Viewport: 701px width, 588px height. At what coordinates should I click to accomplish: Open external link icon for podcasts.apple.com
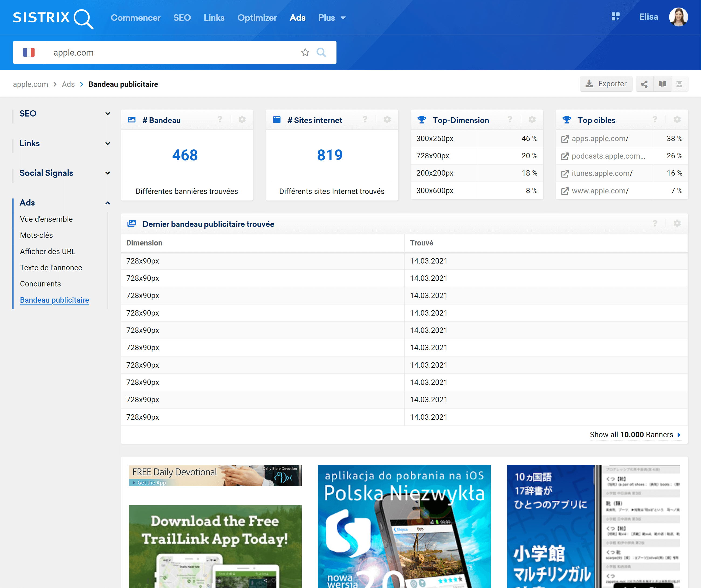click(565, 156)
